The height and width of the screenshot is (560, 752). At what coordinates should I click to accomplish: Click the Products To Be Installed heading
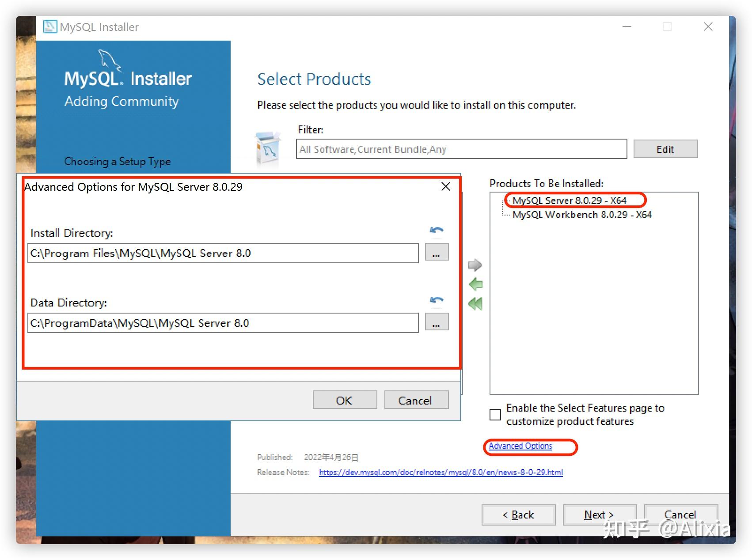547,183
